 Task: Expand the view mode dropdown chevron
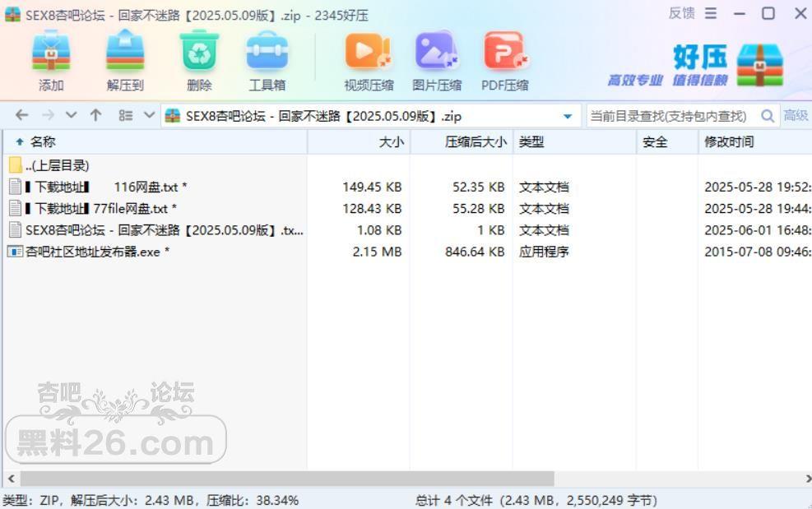149,115
